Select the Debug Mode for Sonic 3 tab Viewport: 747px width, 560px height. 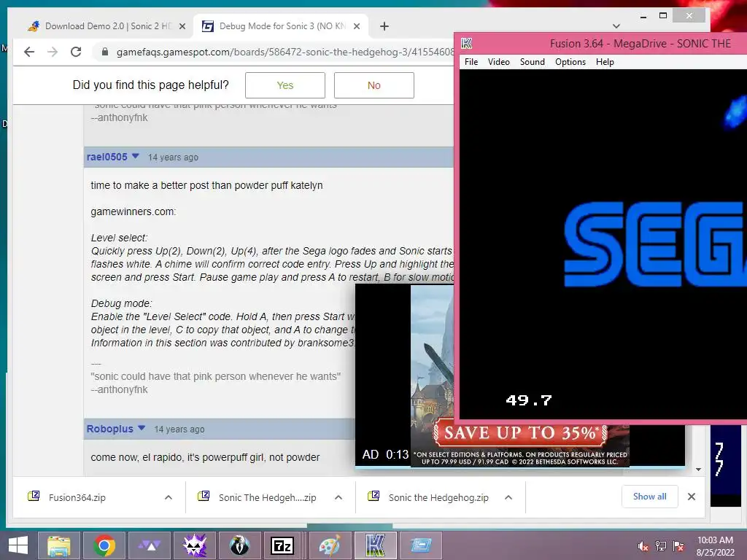(x=281, y=26)
